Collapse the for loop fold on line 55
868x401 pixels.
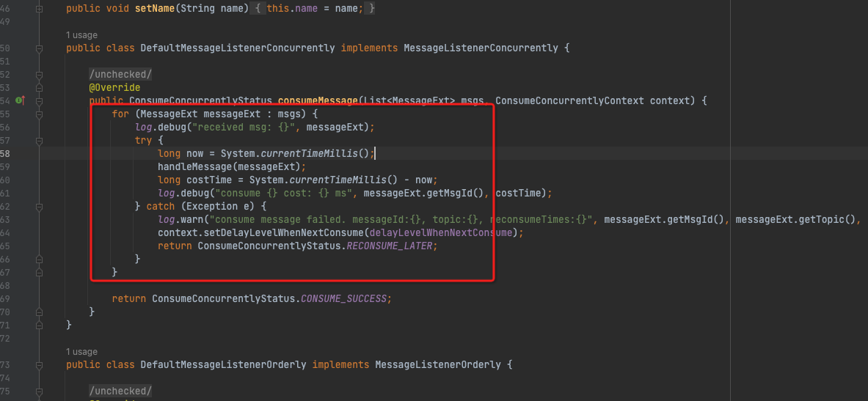39,114
